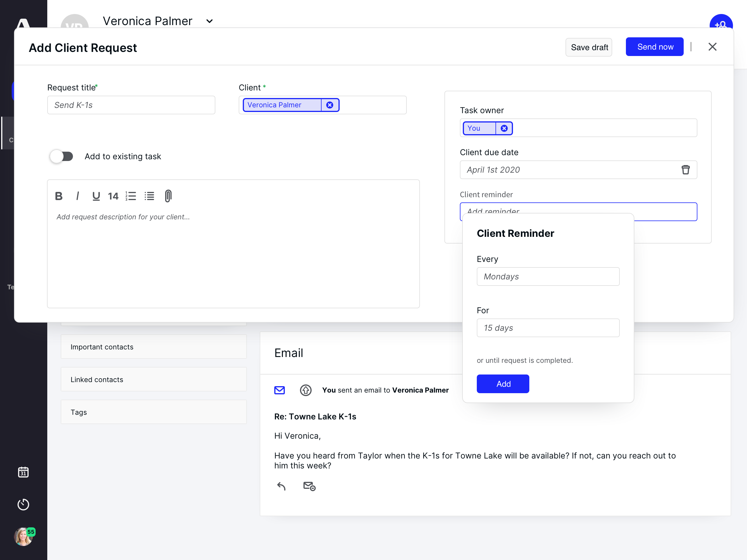The height and width of the screenshot is (560, 747).
Task: Click the Send now button
Action: pos(654,47)
